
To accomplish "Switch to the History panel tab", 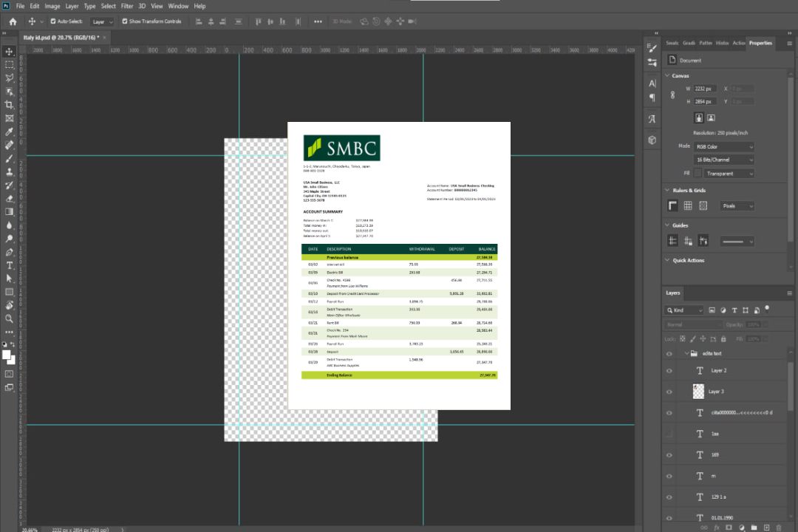I will point(722,44).
